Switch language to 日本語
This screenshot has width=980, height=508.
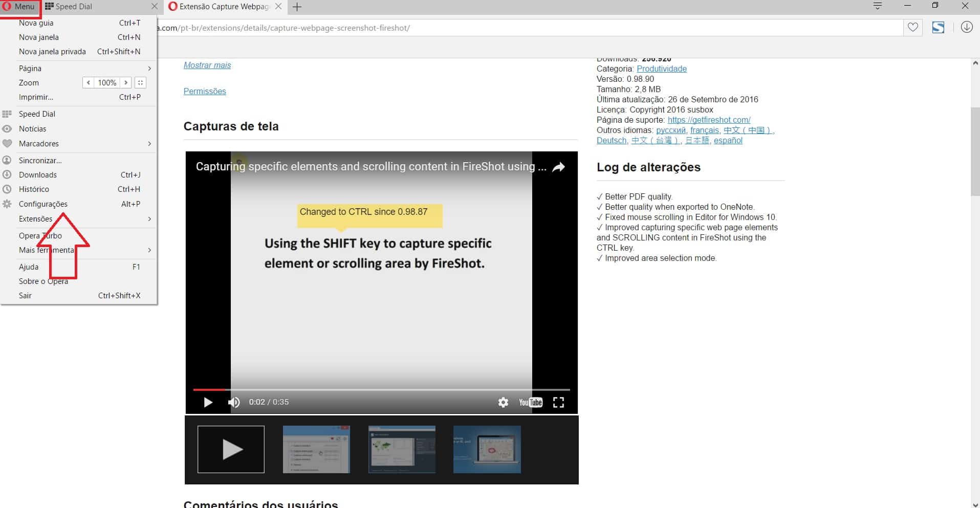[x=698, y=140]
